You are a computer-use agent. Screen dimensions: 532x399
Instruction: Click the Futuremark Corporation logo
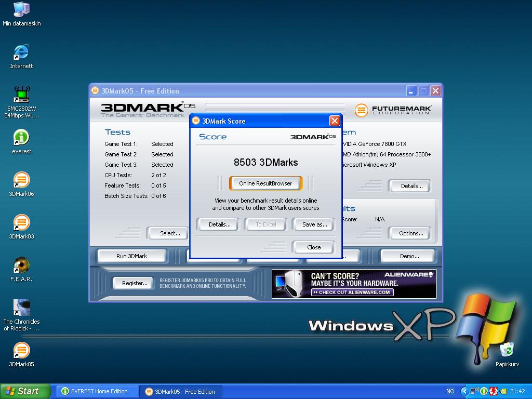pos(393,110)
